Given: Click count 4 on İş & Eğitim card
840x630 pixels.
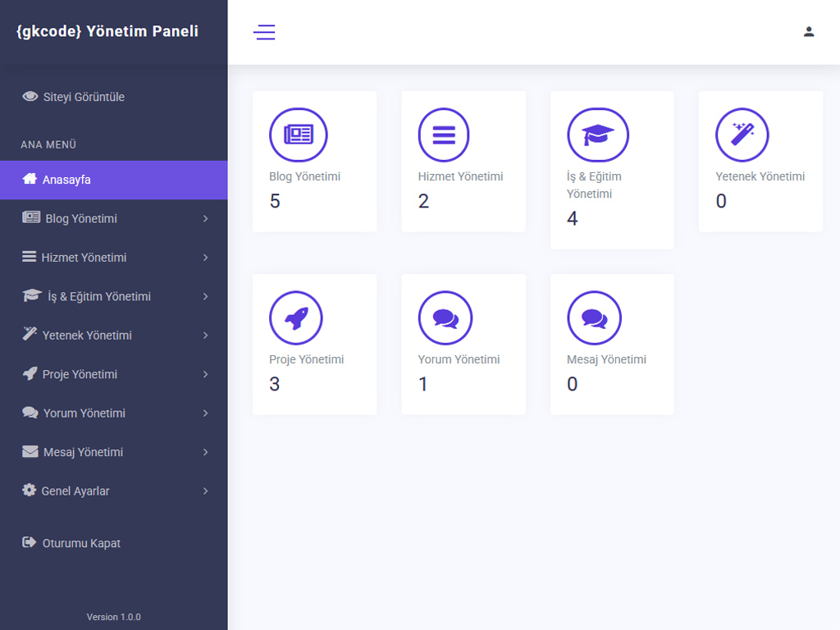Looking at the screenshot, I should 572,218.
